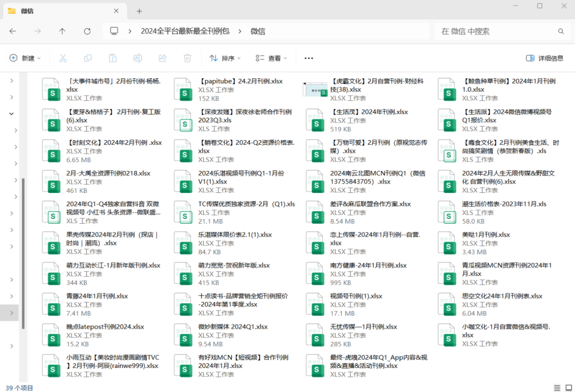Open a new tab with plus icon
The height and width of the screenshot is (392, 575).
point(139,11)
